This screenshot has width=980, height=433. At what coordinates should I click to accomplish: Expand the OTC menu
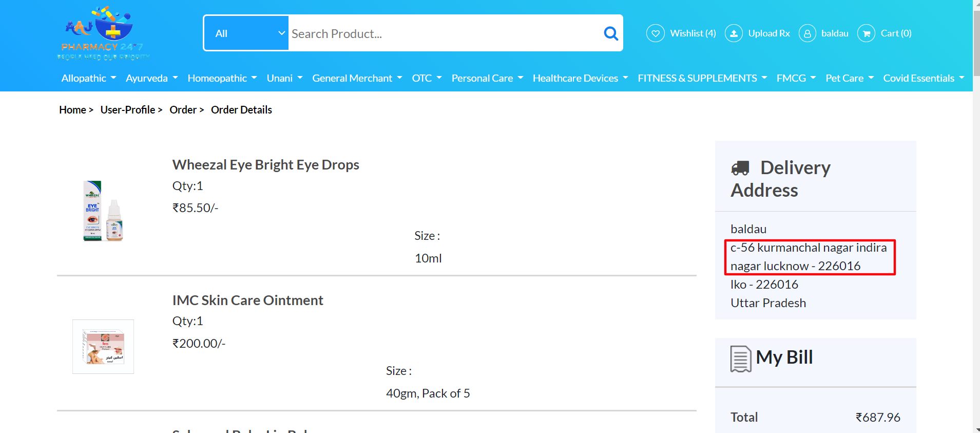point(427,78)
